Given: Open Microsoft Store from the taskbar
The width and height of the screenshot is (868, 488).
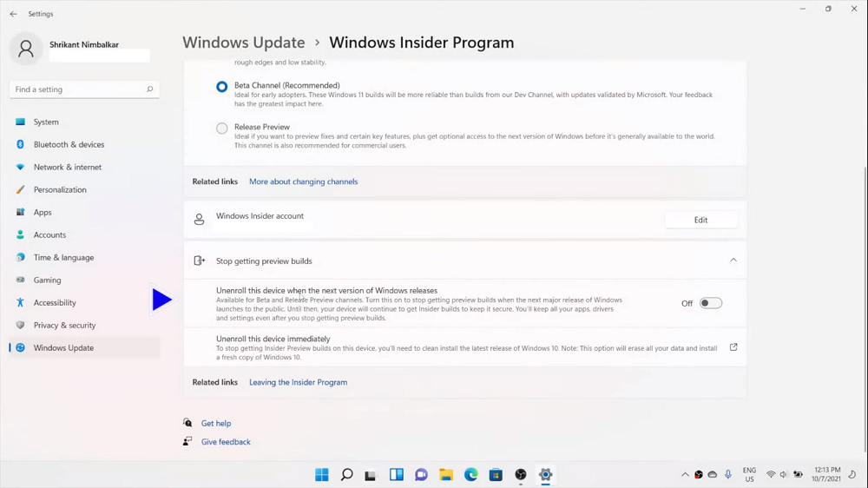Looking at the screenshot, I should coord(496,475).
